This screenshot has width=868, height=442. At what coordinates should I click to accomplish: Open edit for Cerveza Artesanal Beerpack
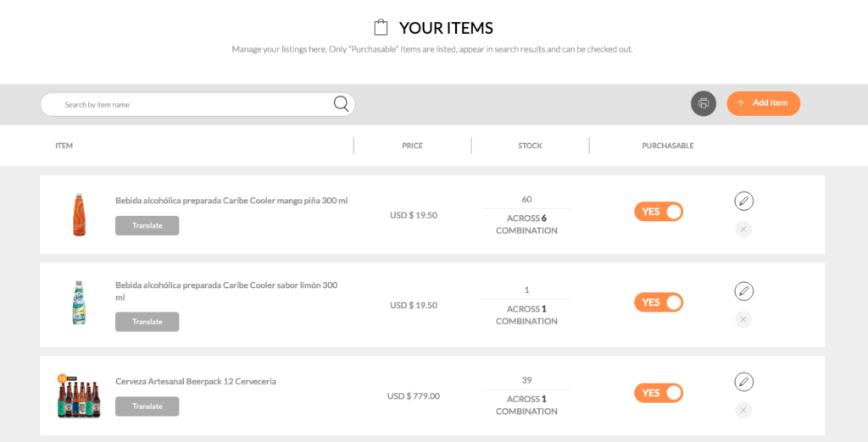(743, 382)
